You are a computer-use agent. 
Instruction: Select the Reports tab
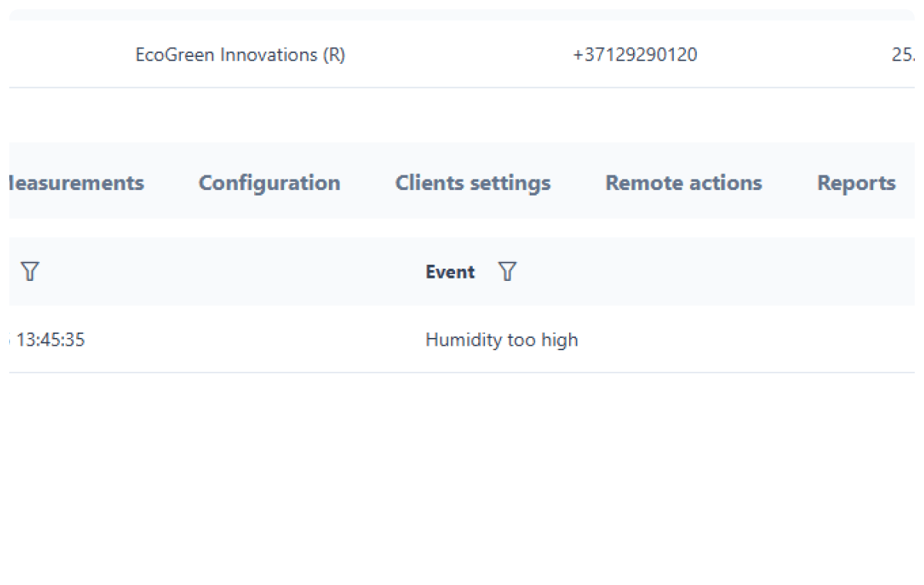(855, 183)
